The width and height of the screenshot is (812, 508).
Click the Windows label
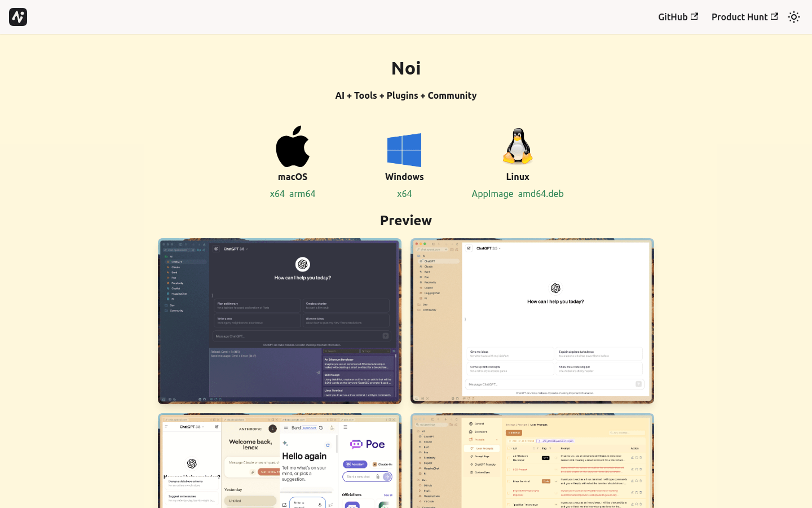404,177
